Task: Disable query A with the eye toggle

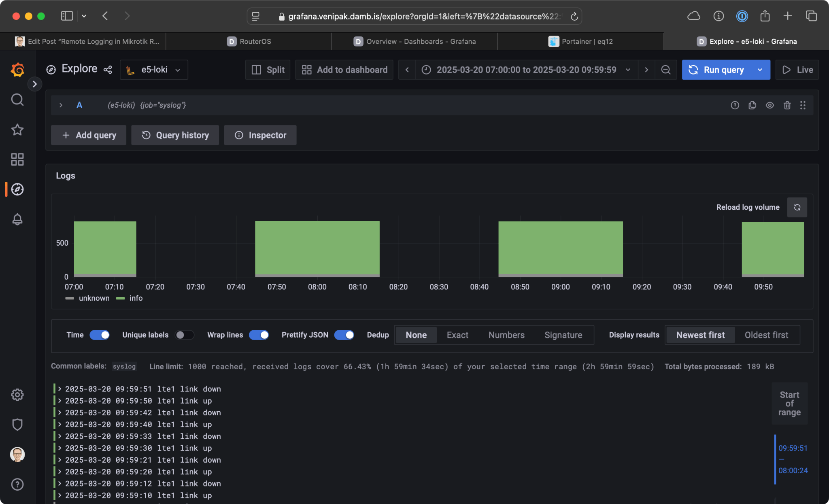Action: click(769, 105)
